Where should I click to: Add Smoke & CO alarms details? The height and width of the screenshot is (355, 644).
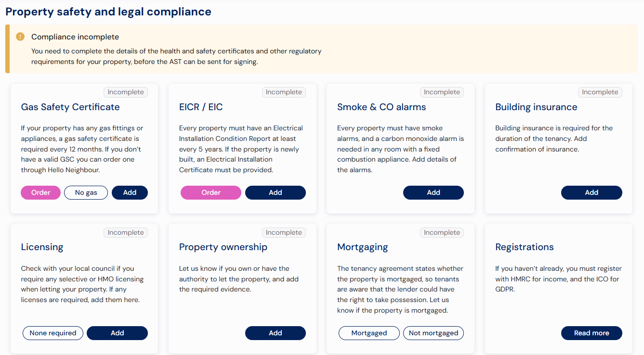tap(433, 192)
